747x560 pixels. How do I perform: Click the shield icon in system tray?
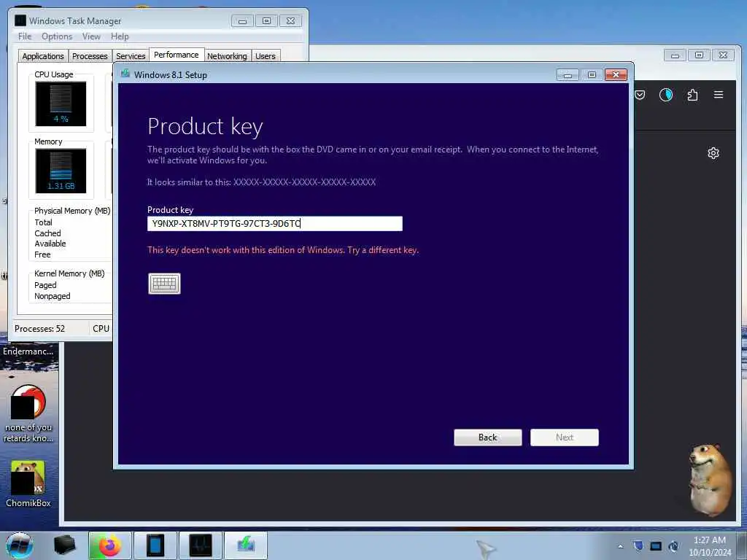tap(638, 545)
